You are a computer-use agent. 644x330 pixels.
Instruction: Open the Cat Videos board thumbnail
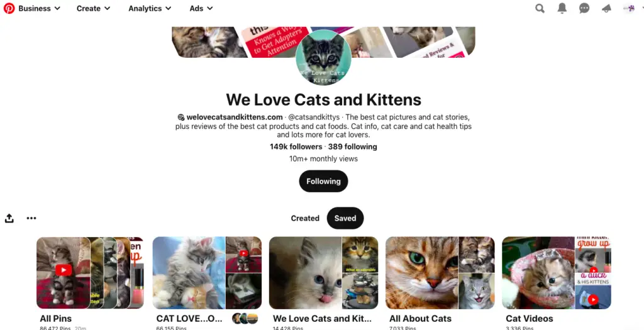click(556, 273)
